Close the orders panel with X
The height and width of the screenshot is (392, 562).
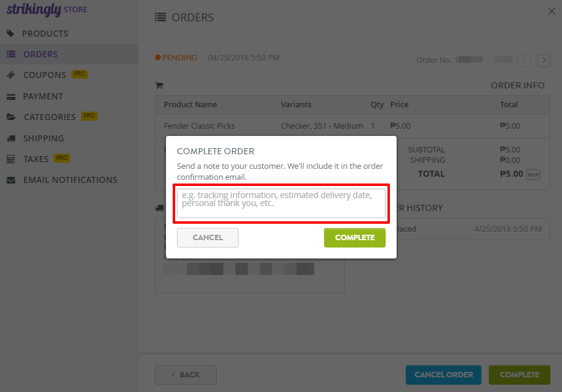point(552,11)
